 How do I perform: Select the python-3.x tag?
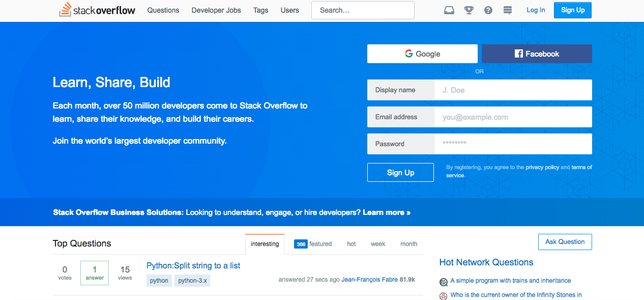[x=192, y=281]
